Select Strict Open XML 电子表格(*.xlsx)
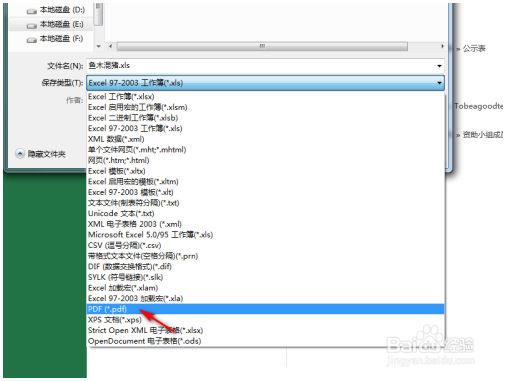This screenshot has height=381, width=506. [x=265, y=330]
